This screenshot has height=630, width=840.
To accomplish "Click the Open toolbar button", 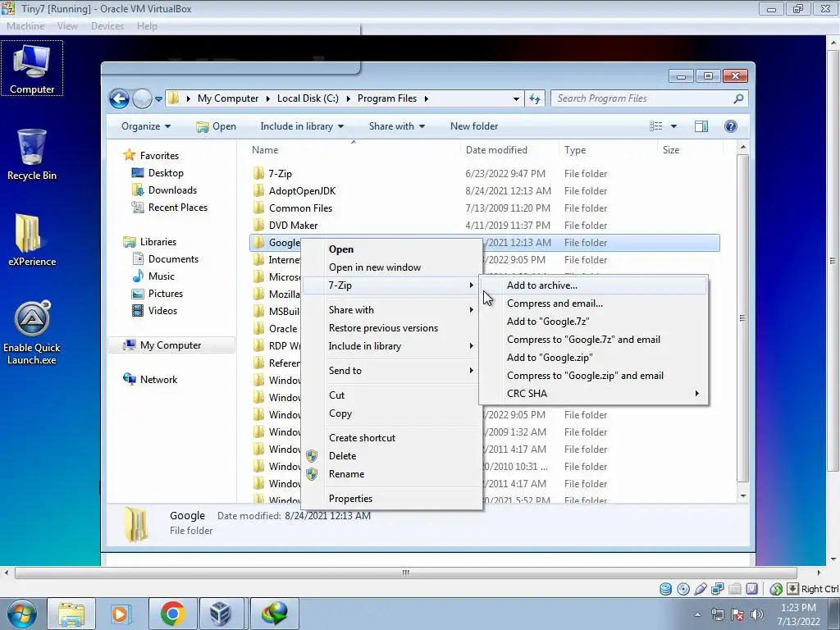I will pyautogui.click(x=217, y=126).
